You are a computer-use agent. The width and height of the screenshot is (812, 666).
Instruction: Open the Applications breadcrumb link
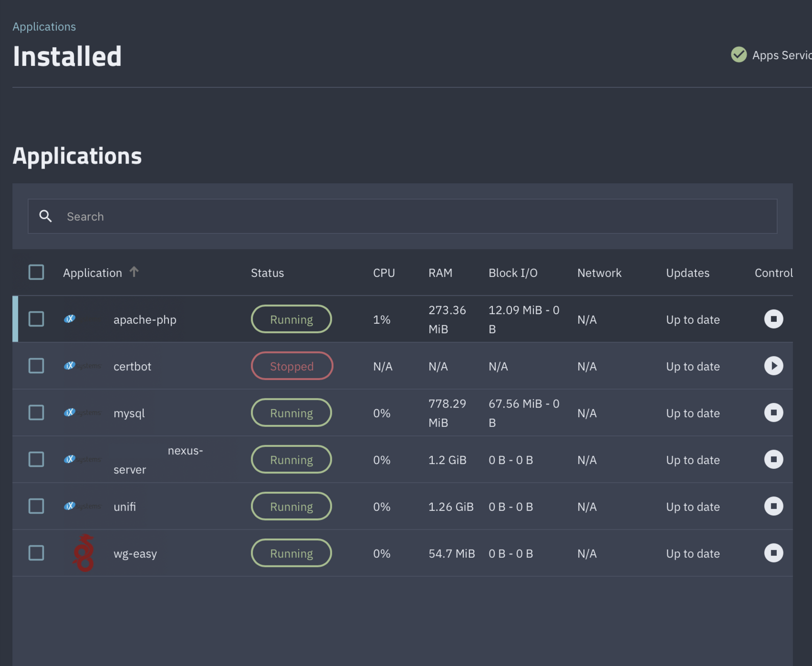tap(44, 27)
